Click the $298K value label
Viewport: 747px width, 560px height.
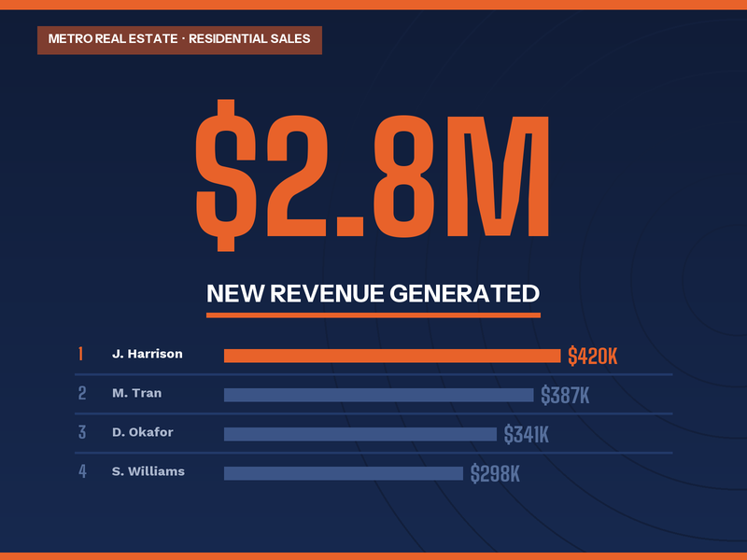[x=495, y=473]
